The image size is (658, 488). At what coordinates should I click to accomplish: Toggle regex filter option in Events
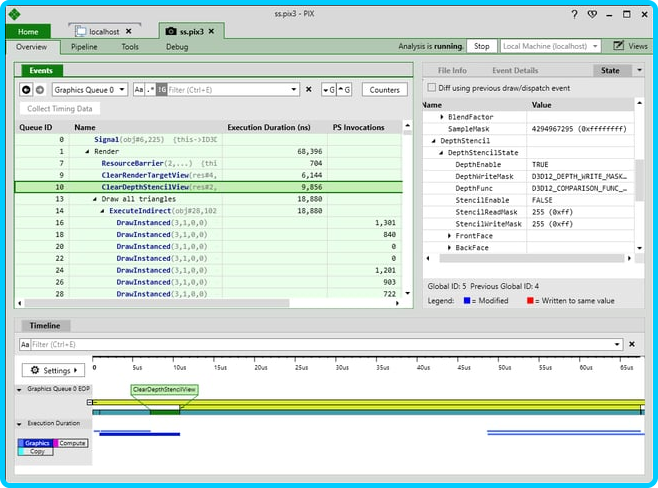coord(150,90)
